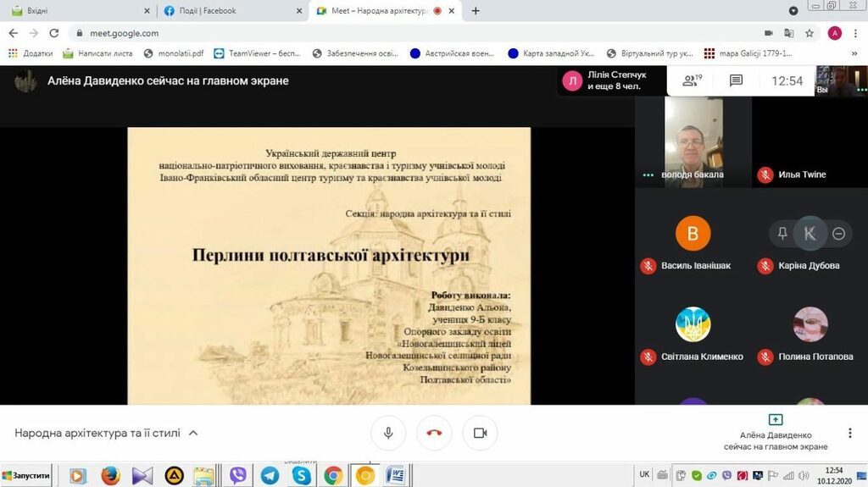
Task: Bookmark this page with the star icon
Action: pyautogui.click(x=810, y=33)
